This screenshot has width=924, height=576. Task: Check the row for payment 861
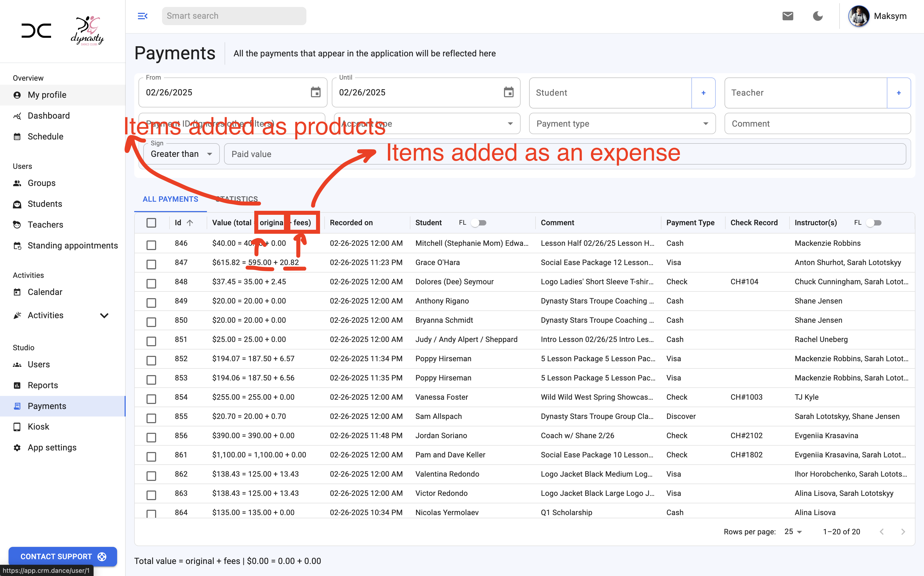coord(151,456)
